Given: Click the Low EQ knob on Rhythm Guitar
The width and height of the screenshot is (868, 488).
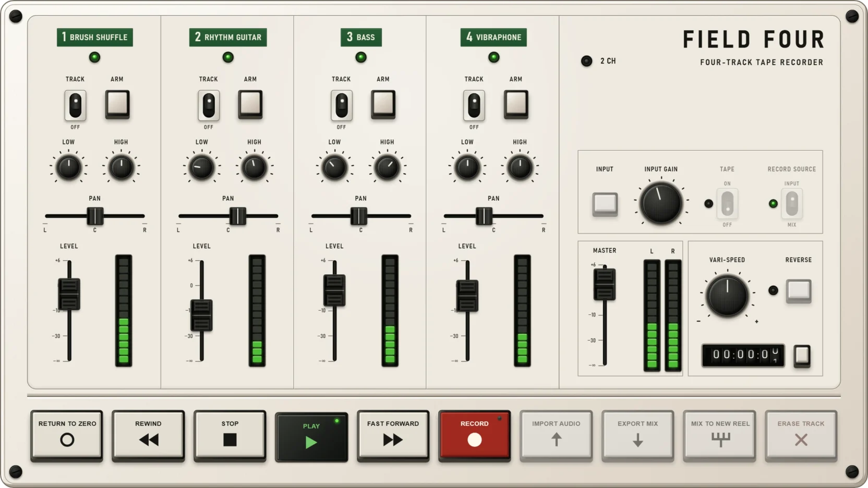Looking at the screenshot, I should point(201,167).
